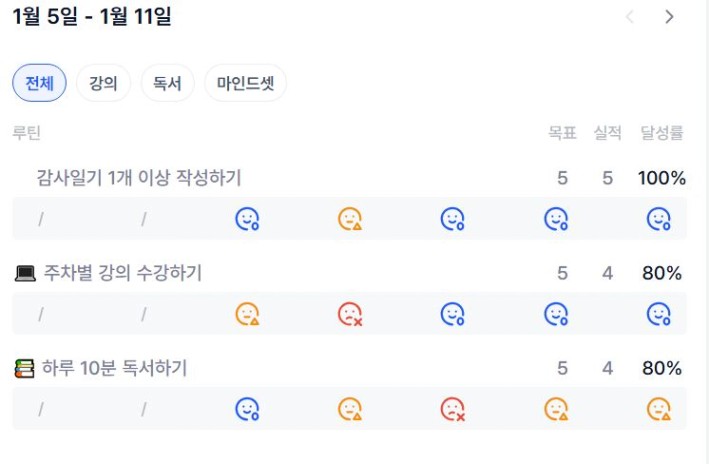Select the 전체 filter tab
The height and width of the screenshot is (464, 709).
point(40,83)
